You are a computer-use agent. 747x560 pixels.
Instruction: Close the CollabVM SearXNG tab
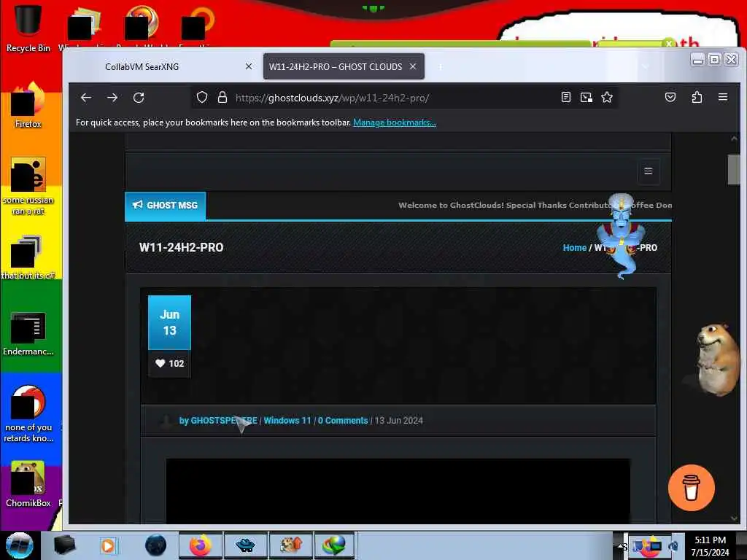[249, 66]
